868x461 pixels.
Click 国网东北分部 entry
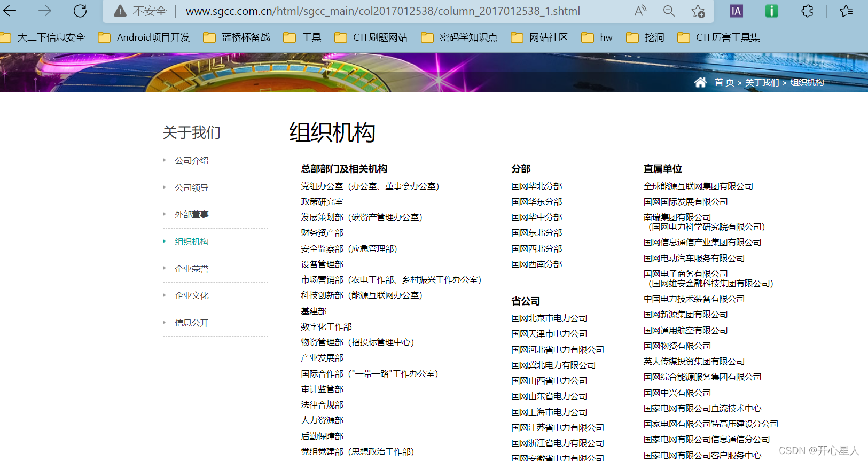[537, 232]
